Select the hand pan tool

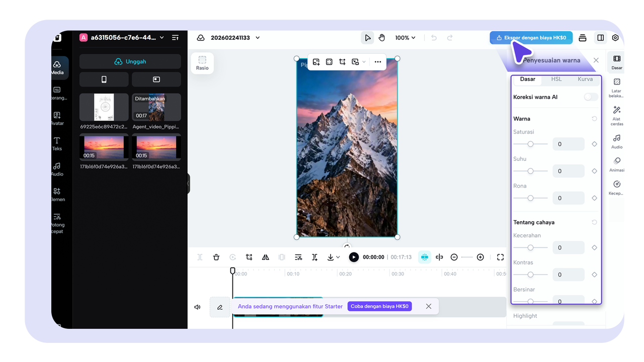382,38
